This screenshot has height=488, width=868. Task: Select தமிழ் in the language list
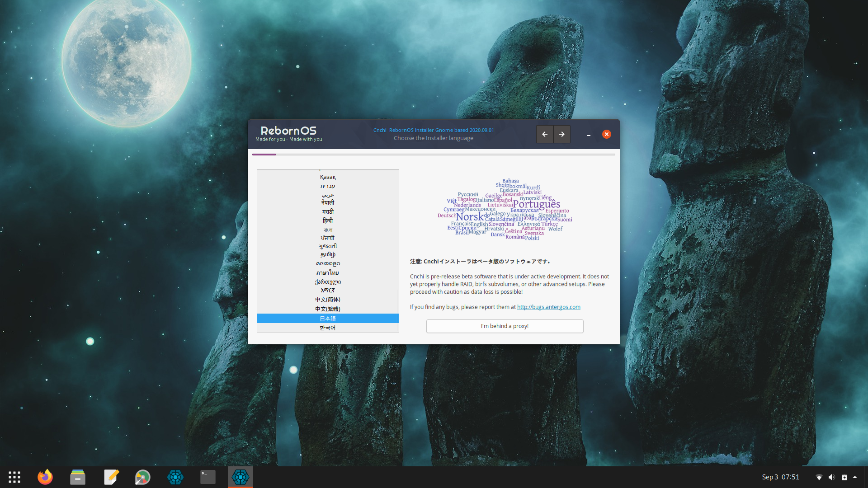click(x=328, y=255)
